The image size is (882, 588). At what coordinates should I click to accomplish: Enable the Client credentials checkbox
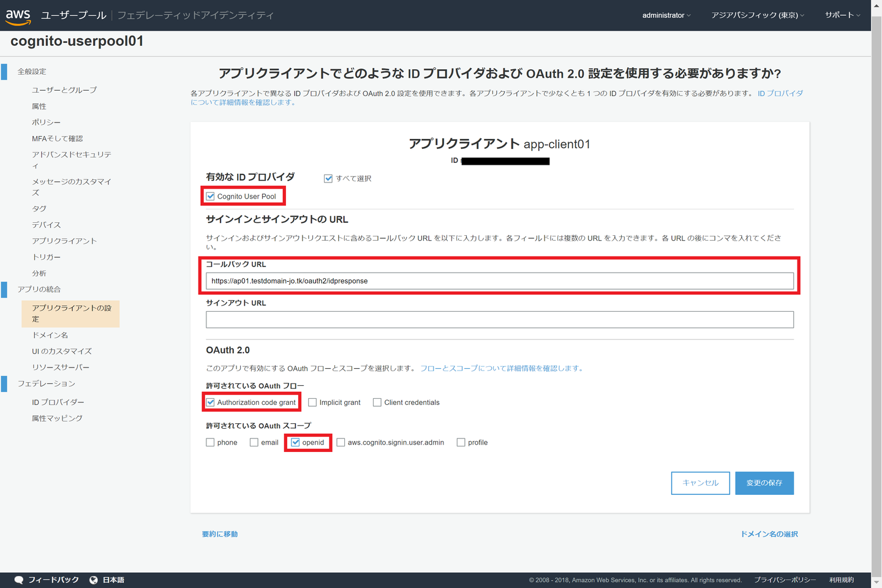[377, 402]
